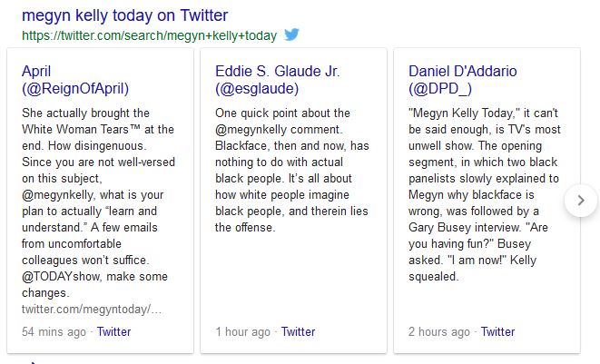
Task: Select Eddie Glaude's blackface comment tweet text
Action: click(x=290, y=170)
